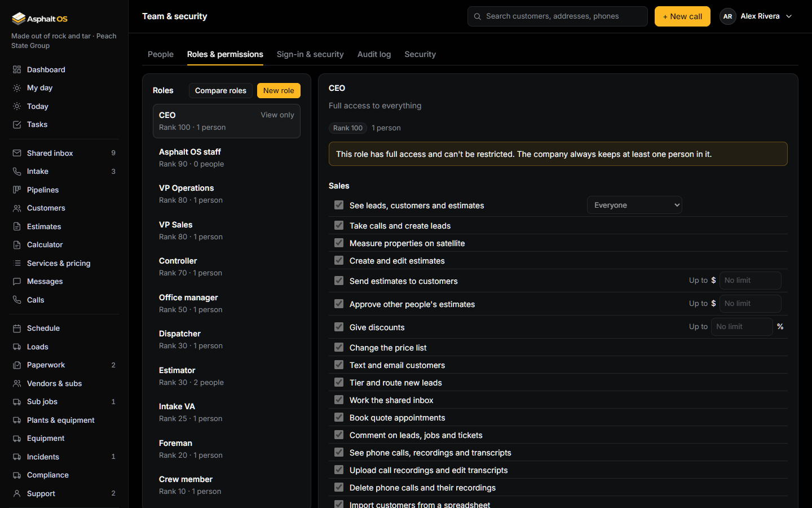This screenshot has height=508, width=812.
Task: Click the Asphalt OS logo icon
Action: (19, 19)
